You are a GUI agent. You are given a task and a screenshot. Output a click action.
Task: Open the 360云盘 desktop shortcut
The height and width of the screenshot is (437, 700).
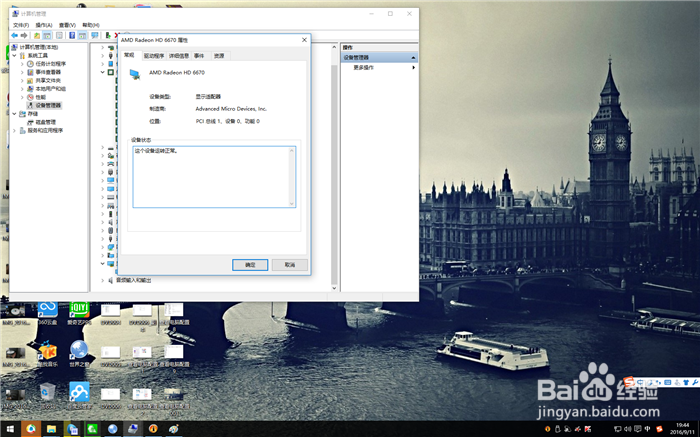[x=48, y=312]
